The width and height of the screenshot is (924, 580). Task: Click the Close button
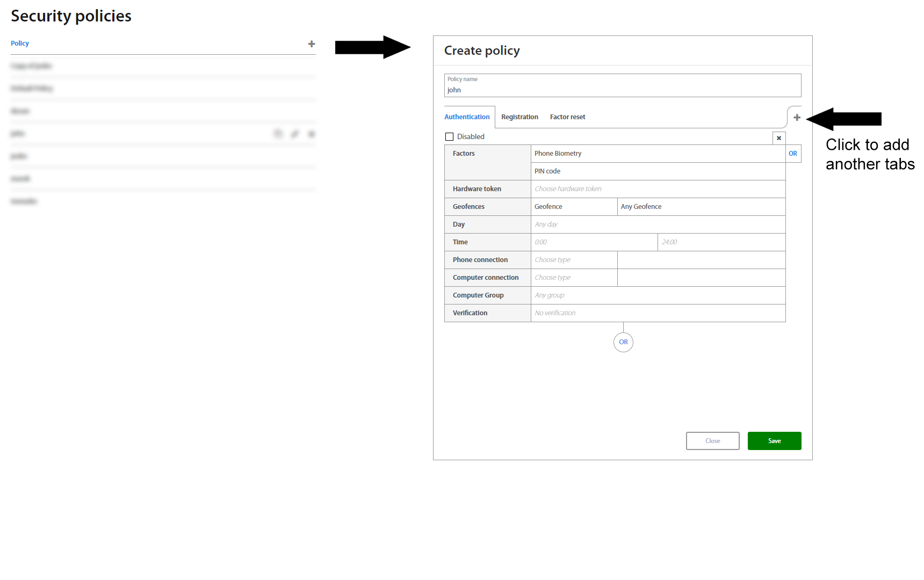tap(712, 441)
